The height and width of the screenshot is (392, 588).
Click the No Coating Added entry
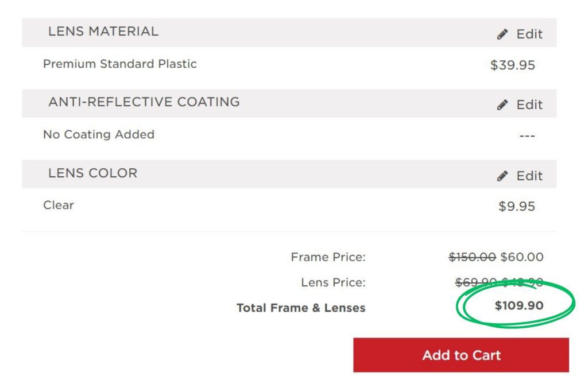pos(98,134)
